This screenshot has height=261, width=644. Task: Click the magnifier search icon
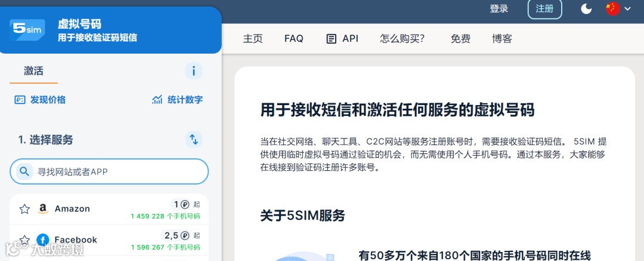point(24,171)
